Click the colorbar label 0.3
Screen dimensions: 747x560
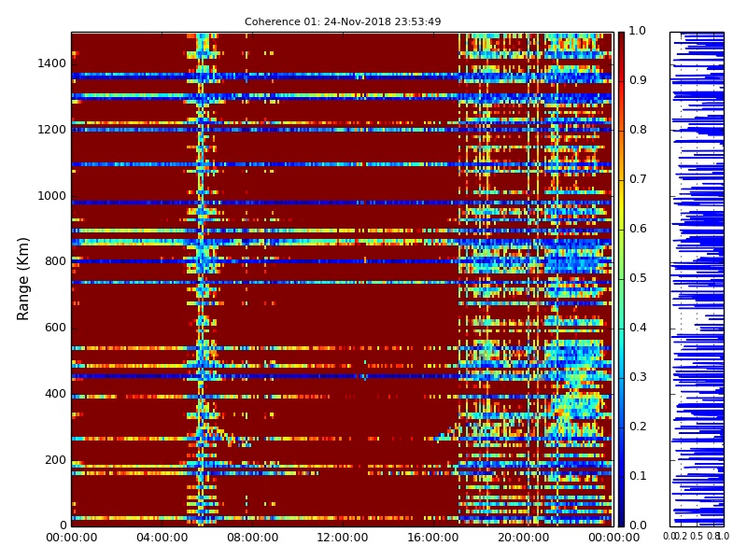pos(638,377)
